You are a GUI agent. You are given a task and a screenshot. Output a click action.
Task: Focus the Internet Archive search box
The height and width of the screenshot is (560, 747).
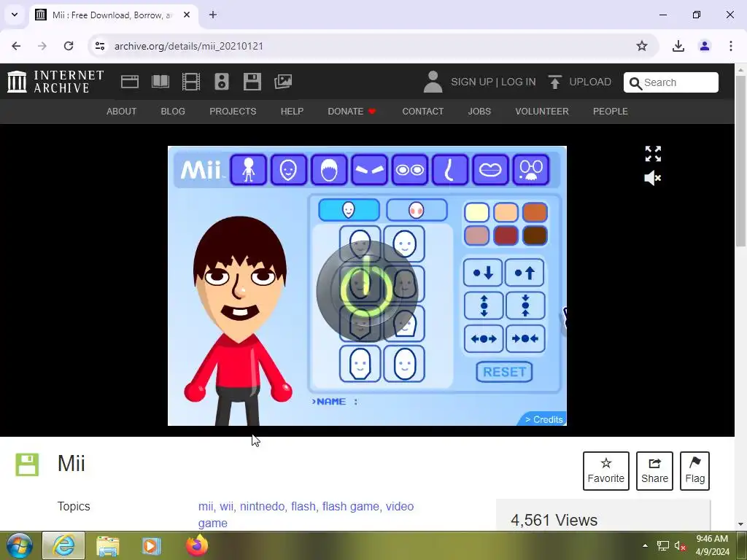pyautogui.click(x=671, y=82)
